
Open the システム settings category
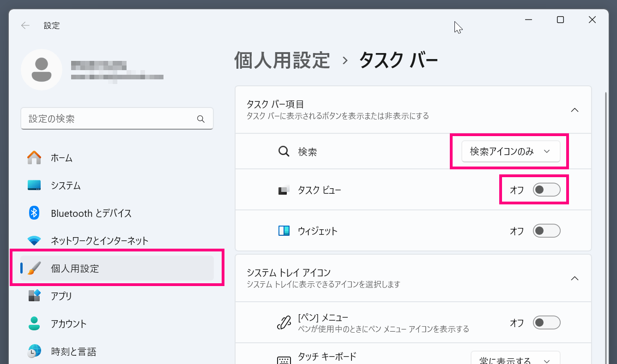click(66, 185)
